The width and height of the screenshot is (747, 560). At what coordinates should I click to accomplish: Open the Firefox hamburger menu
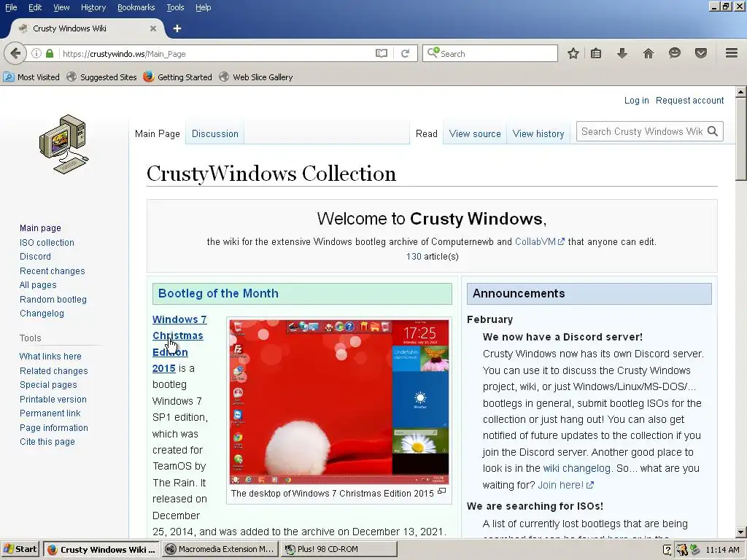coord(732,52)
